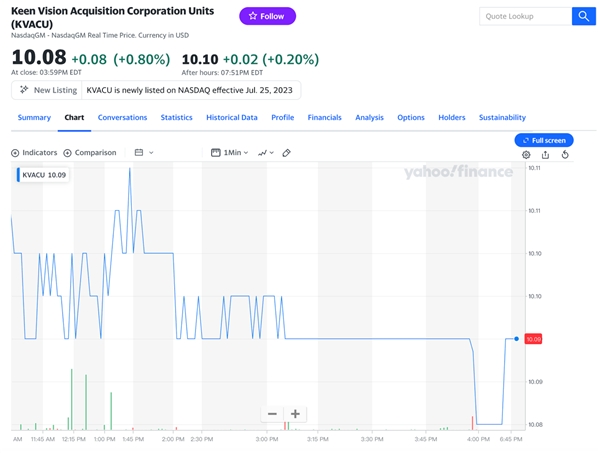600x453 pixels.
Task: Open the 1Min interval dropdown
Action: tap(230, 153)
